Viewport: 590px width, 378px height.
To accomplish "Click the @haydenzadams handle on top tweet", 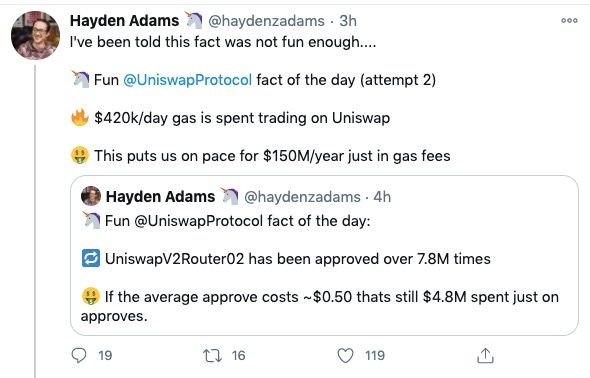I will tap(266, 21).
